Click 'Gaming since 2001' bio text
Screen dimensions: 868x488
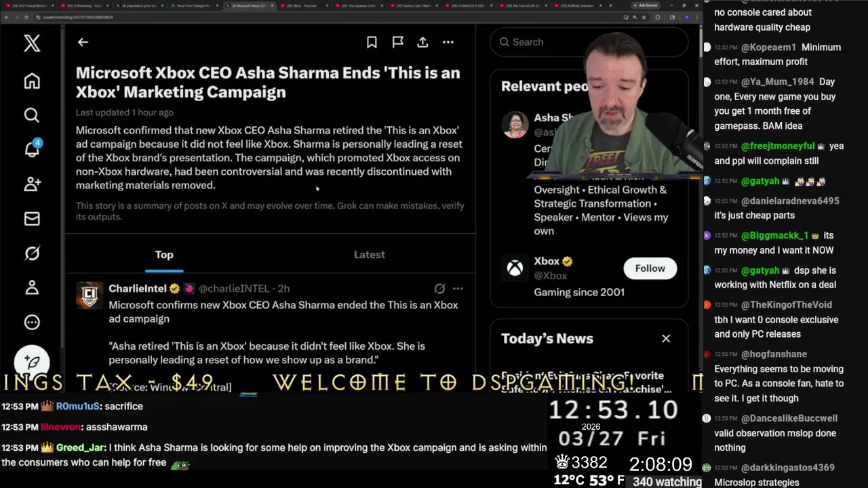point(579,292)
